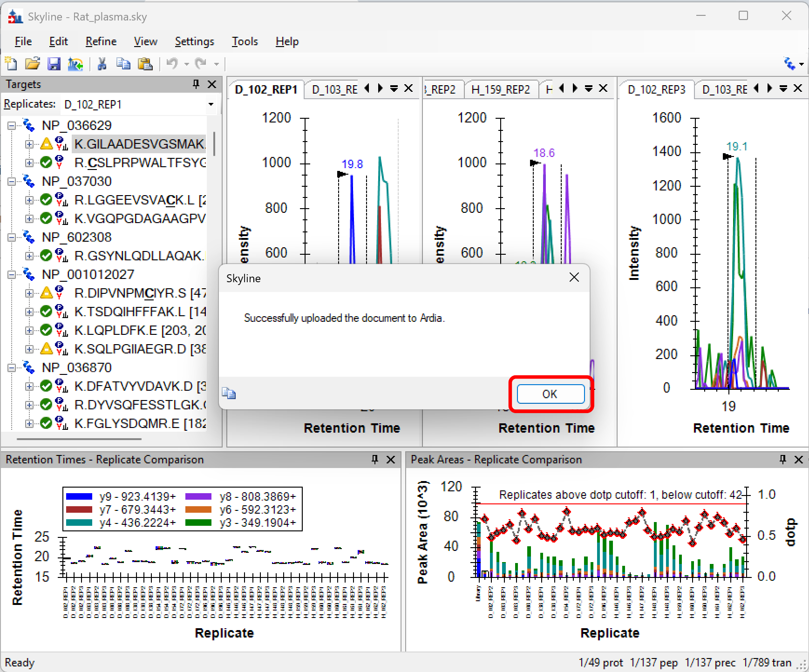The height and width of the screenshot is (672, 809).
Task: Select peptide R.LGGEEVSVACK.L in tree
Action: tap(140, 200)
